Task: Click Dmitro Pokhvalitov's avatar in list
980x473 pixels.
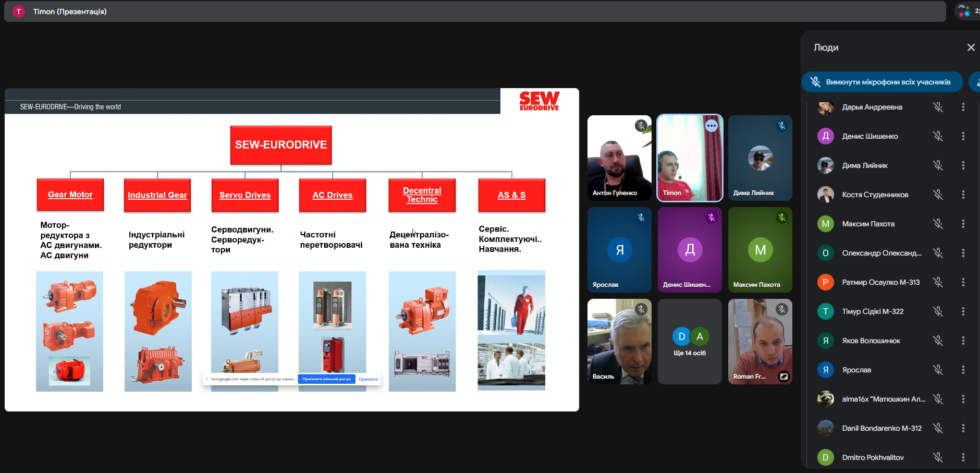Action: 825,457
